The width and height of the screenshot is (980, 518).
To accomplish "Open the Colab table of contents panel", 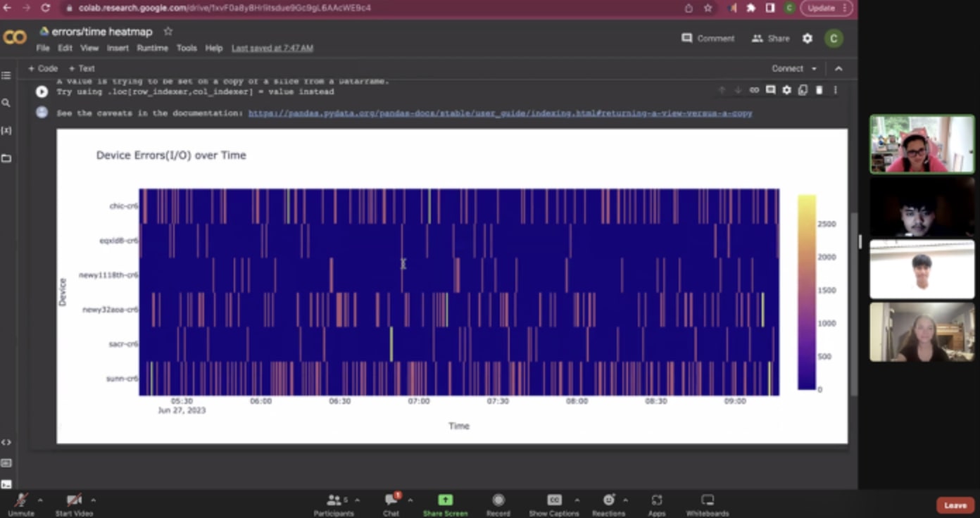I will 6,75.
